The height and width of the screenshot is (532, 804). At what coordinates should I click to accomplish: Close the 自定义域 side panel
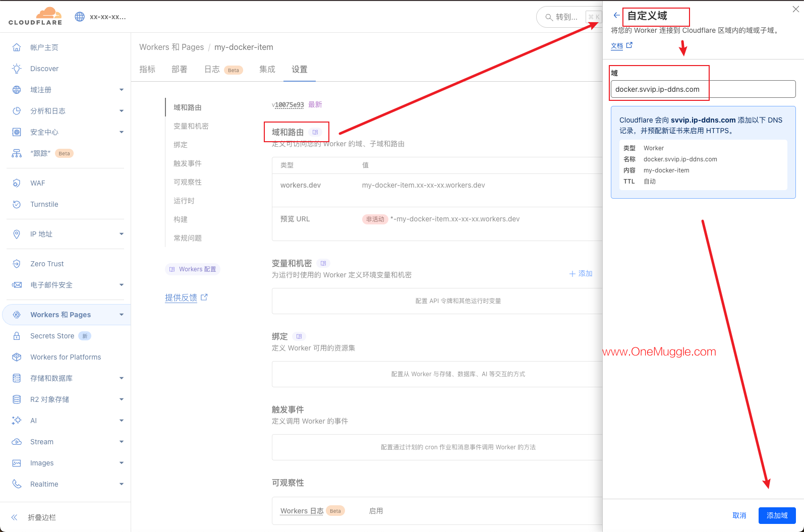click(796, 9)
